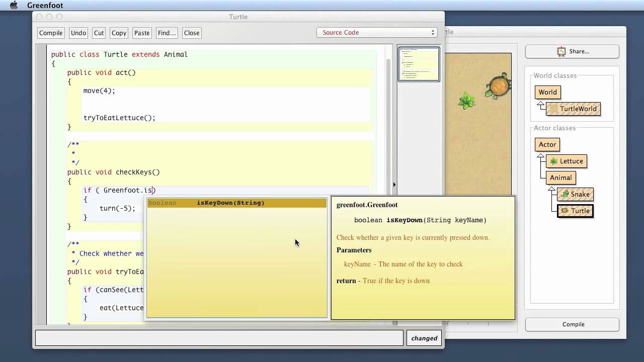The width and height of the screenshot is (644, 362).
Task: Click the code line 'move(4);'
Action: [x=99, y=90]
